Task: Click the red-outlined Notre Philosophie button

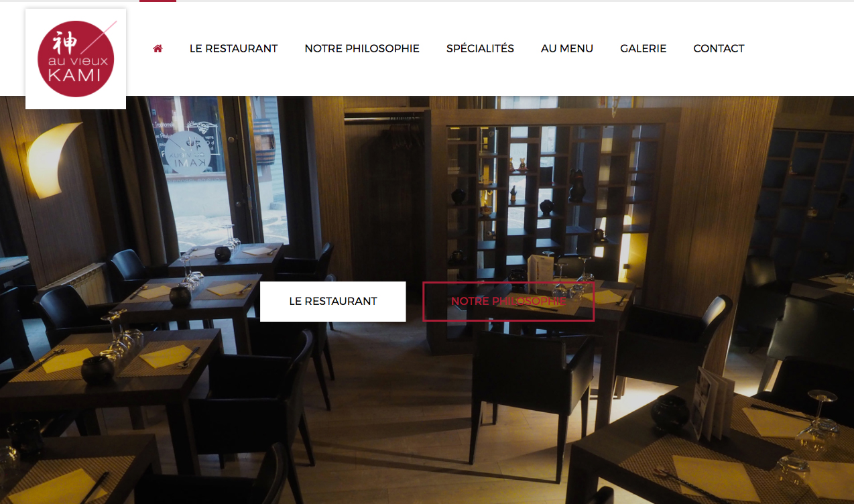Action: 509,302
